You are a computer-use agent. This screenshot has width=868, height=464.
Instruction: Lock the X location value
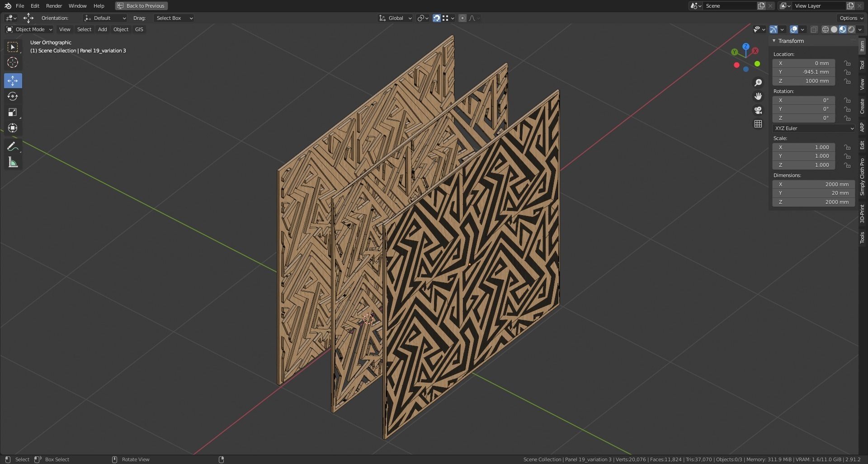point(847,63)
